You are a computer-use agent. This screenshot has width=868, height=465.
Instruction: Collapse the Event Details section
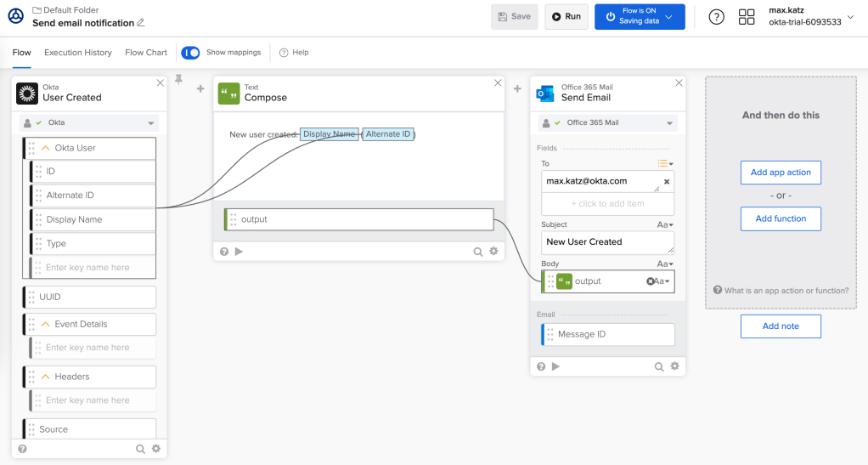(45, 324)
